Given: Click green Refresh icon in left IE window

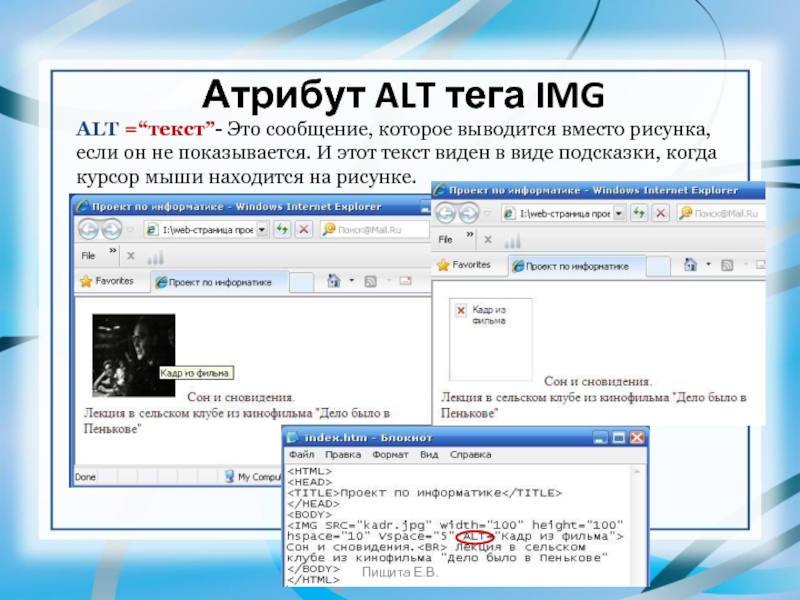Looking at the screenshot, I should [282, 230].
